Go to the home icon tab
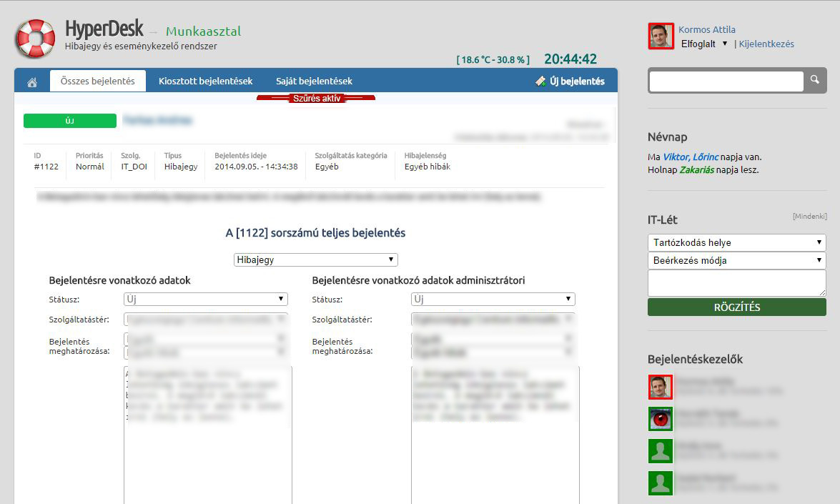The height and width of the screenshot is (504, 840). coord(32,82)
